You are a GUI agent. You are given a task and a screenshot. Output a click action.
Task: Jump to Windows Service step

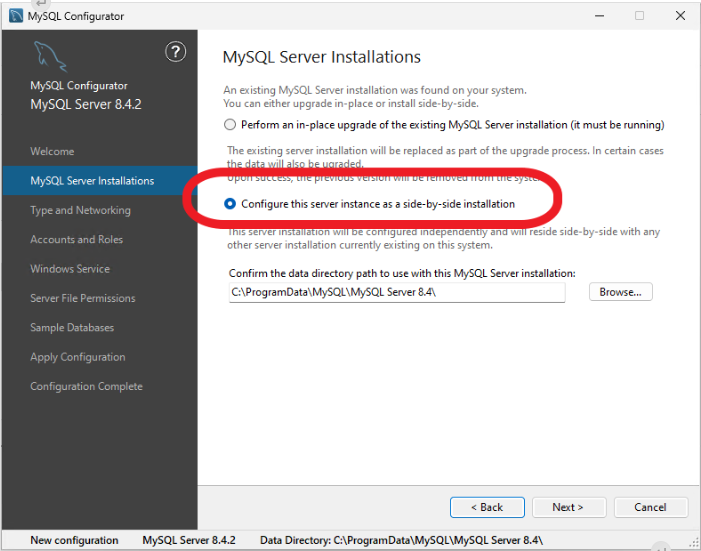click(x=70, y=269)
